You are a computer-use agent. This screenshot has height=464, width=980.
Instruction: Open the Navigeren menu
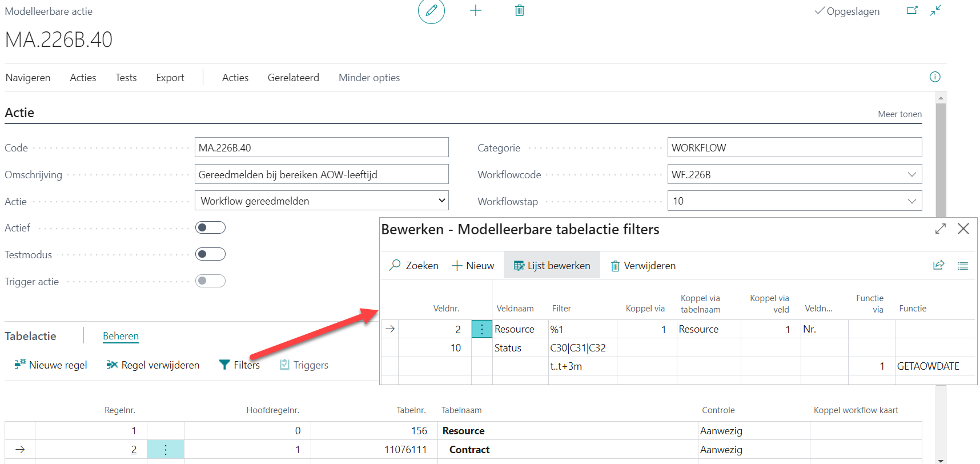point(28,78)
